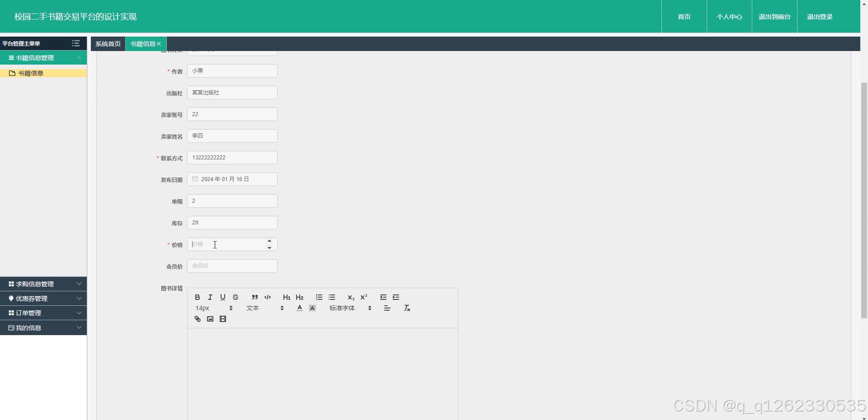
Task: Open text color picker
Action: tap(299, 308)
